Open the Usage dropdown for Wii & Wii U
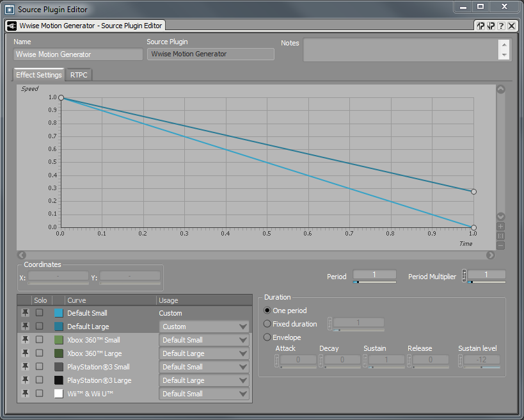 [x=204, y=394]
